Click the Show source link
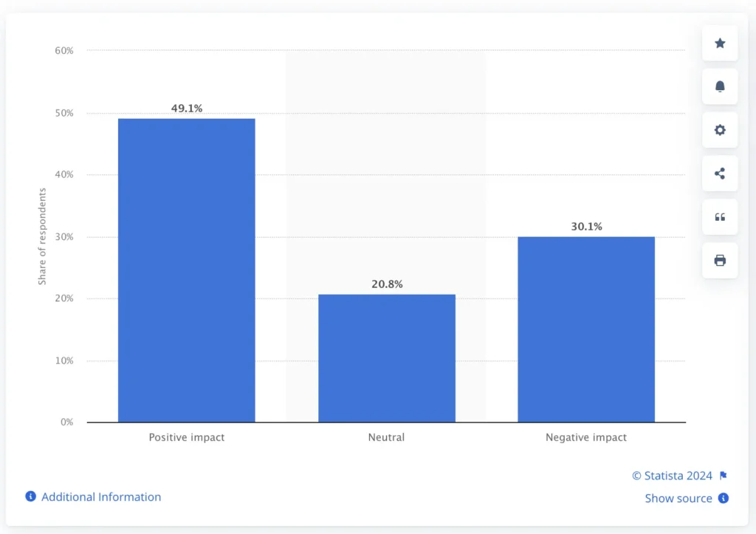The width and height of the screenshot is (756, 534). [678, 499]
